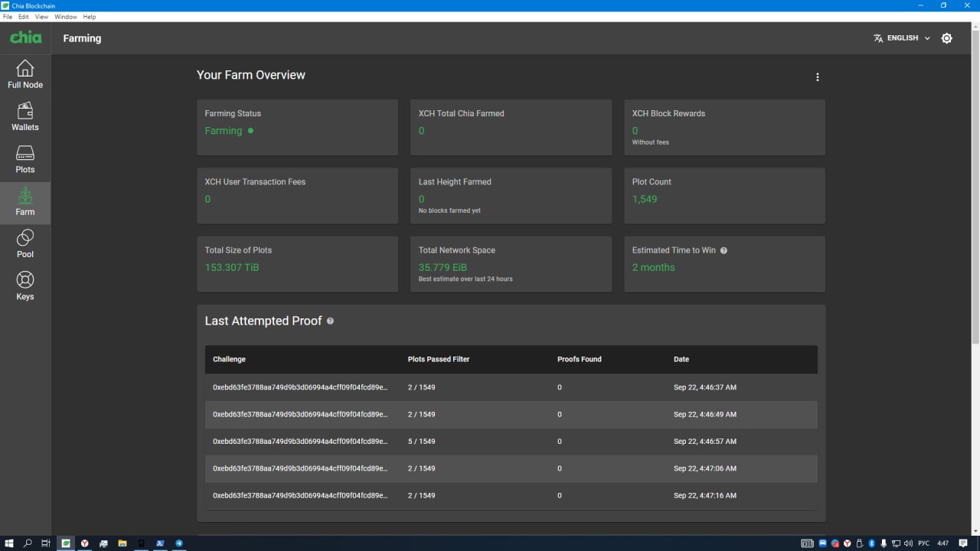
Task: Go to the Wallets section
Action: 25,117
